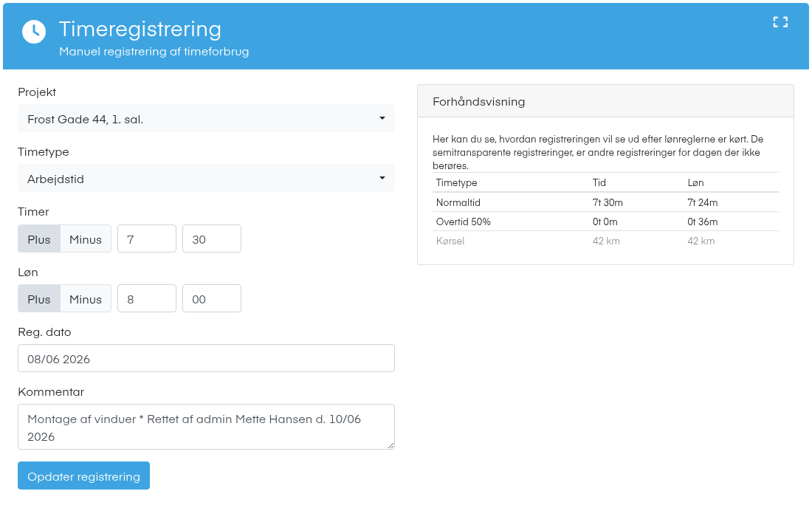Click the Tid value 0t 0m

pos(605,222)
